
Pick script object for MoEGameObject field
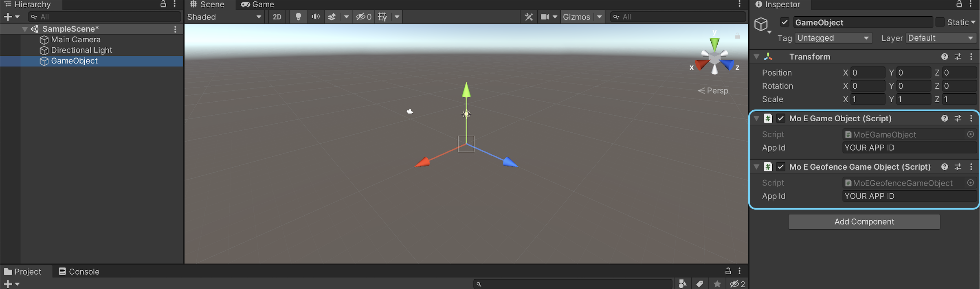[971, 134]
